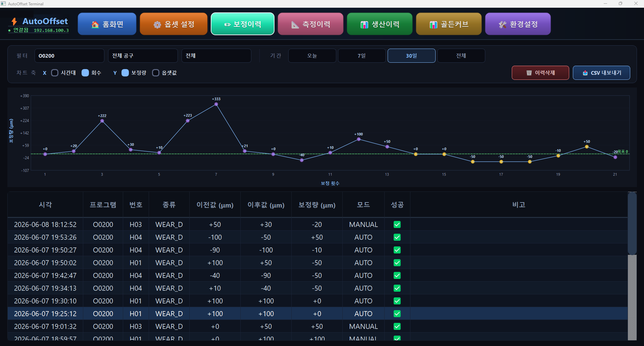Go to 홈화면 tab
Viewport: 644px width, 346px height.
click(107, 24)
